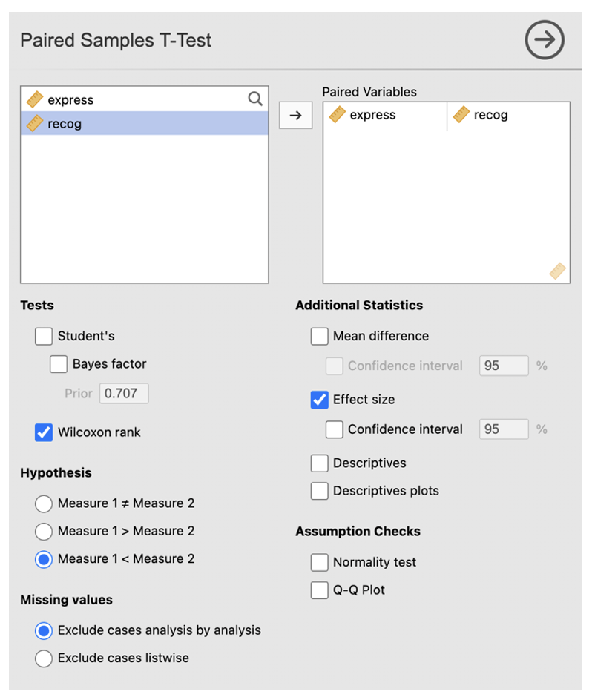Click the recog entry in Paired Variables

point(490,116)
